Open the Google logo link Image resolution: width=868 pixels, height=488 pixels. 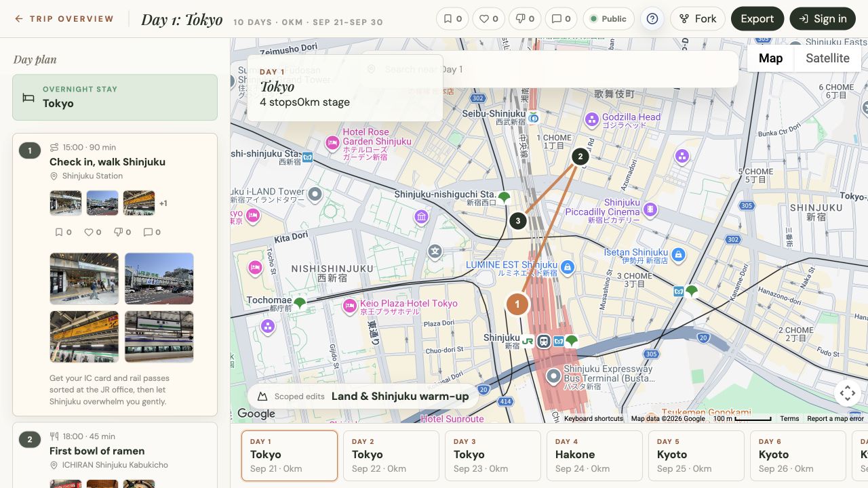pyautogui.click(x=256, y=413)
